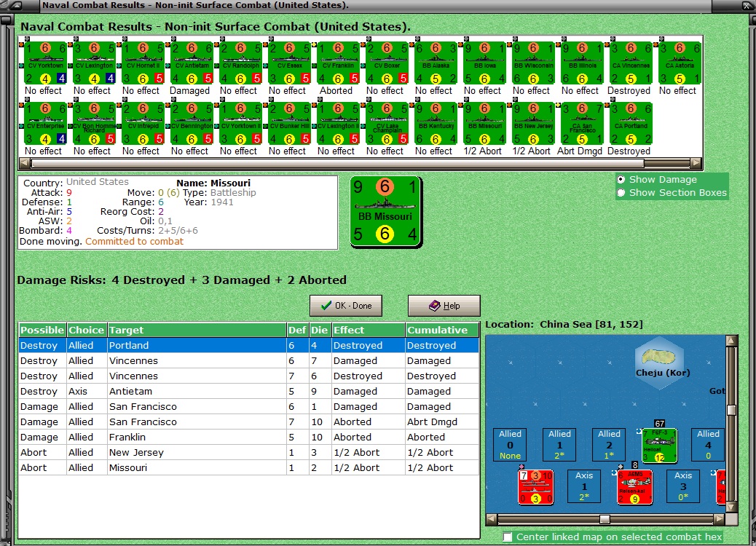The image size is (756, 546).
Task: Select the damaged CV Antietam counter
Action: [192, 63]
